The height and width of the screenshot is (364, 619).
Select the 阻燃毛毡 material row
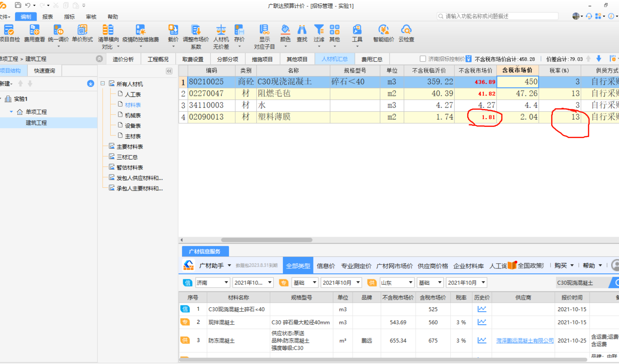coord(399,94)
